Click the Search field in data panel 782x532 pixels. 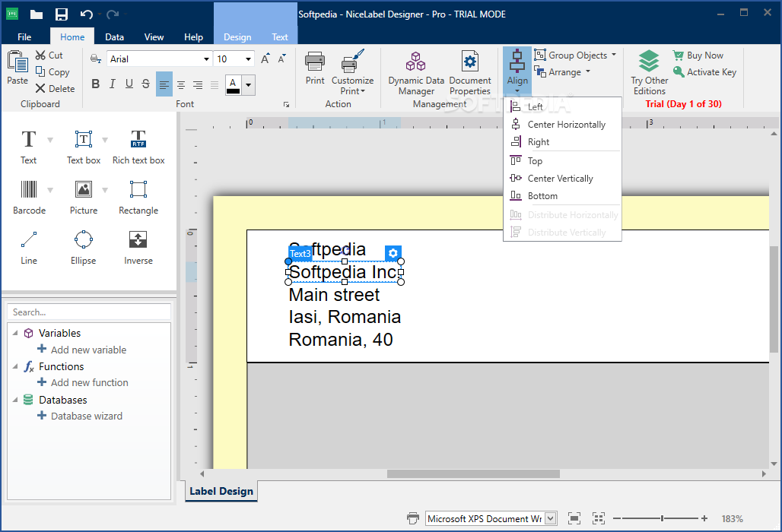pos(89,312)
